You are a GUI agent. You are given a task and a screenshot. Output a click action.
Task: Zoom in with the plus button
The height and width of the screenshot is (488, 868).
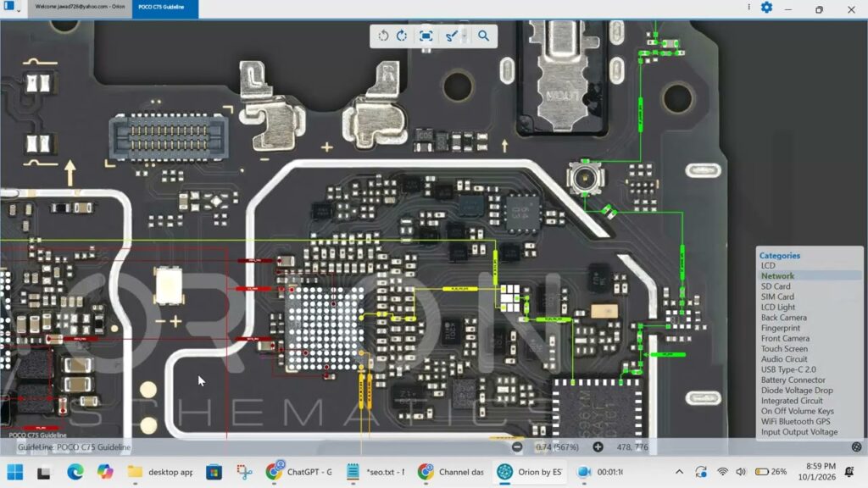[x=598, y=447]
